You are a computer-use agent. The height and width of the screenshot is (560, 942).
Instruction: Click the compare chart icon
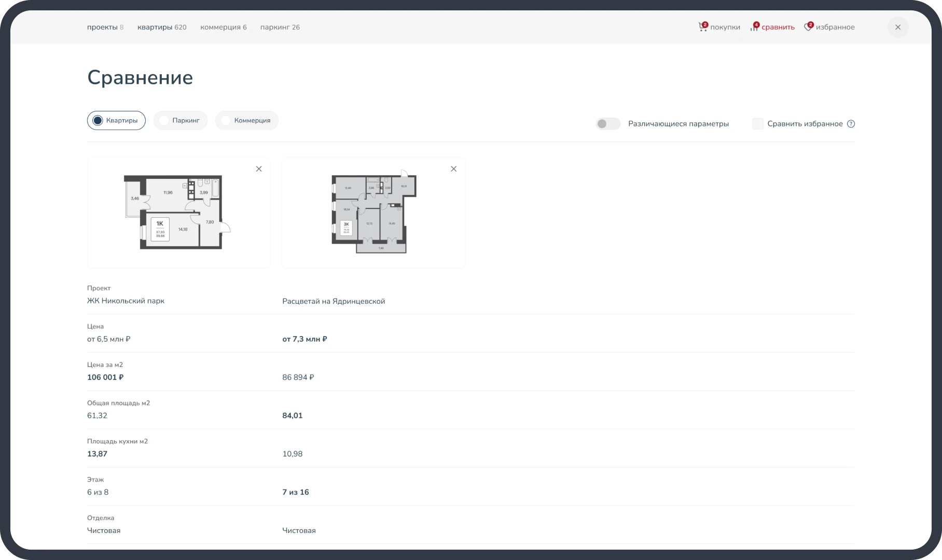(x=754, y=27)
